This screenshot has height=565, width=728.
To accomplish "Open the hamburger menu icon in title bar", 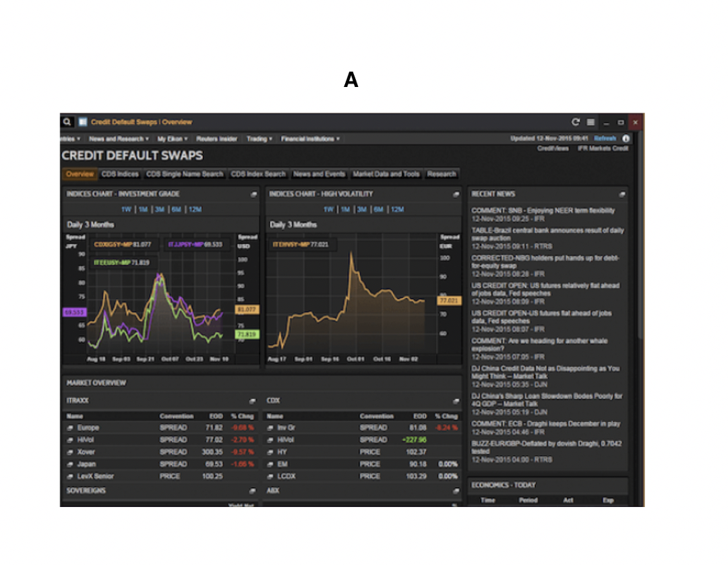I will (590, 122).
